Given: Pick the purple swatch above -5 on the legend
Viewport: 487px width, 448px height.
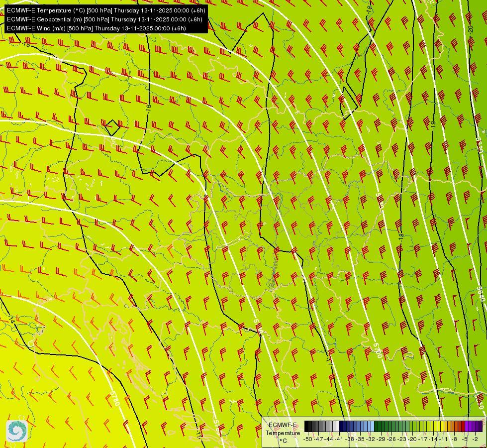Looking at the screenshot, I should click(467, 426).
